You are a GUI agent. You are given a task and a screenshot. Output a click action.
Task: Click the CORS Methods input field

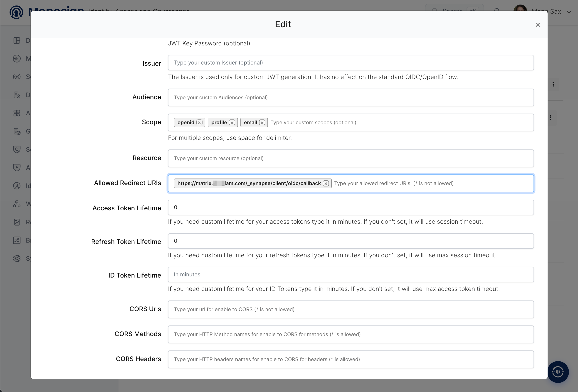click(351, 335)
